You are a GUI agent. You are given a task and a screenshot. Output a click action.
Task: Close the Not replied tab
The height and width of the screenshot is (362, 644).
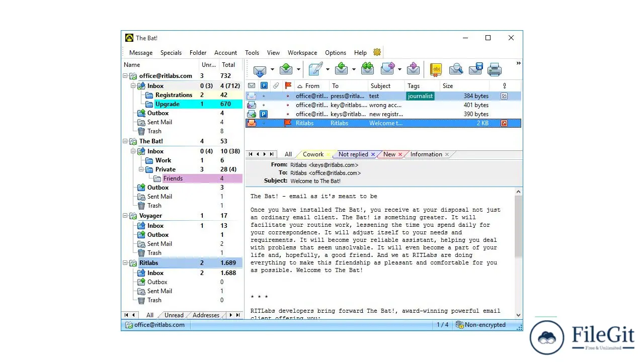pos(373,154)
